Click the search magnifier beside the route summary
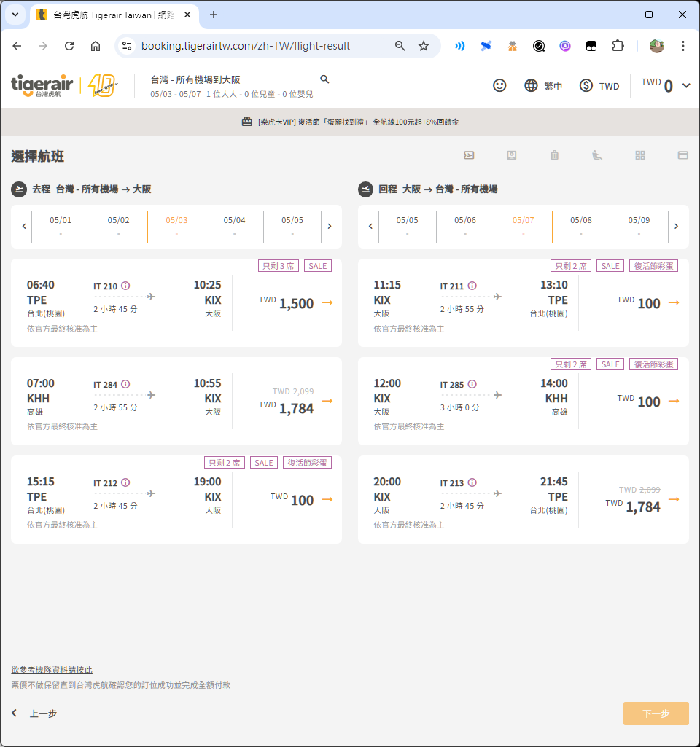Screen dimensions: 700x747 (x=324, y=79)
